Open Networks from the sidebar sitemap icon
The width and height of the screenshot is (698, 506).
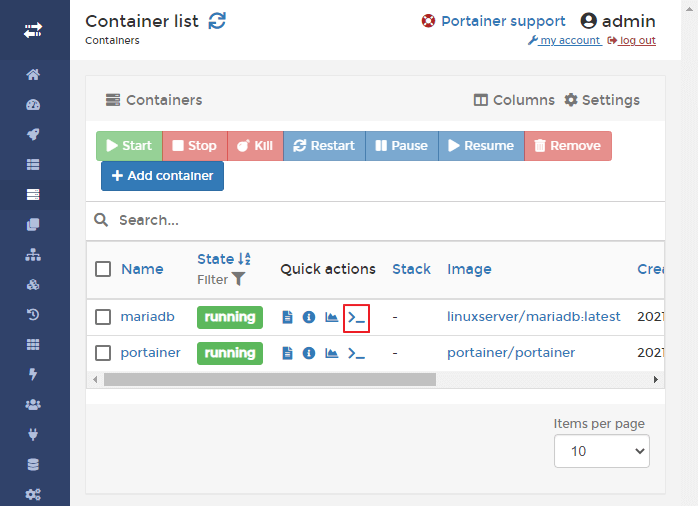[x=33, y=255]
